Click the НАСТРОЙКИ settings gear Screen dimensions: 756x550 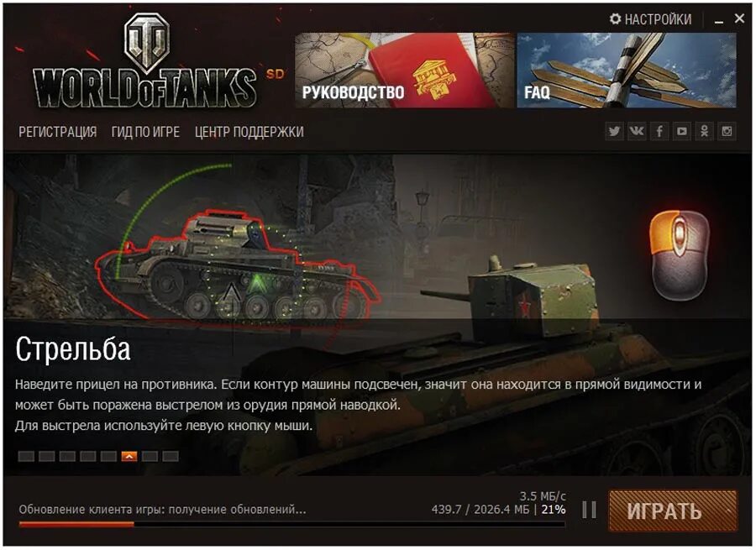click(x=615, y=19)
